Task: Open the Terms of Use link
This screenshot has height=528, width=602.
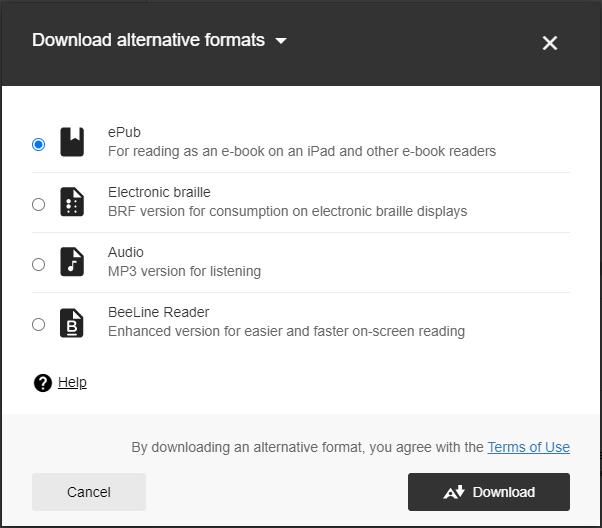Action: tap(528, 447)
